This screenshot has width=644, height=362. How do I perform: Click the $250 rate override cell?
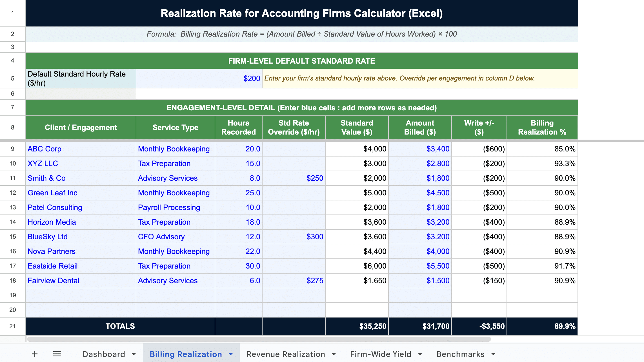(x=294, y=178)
